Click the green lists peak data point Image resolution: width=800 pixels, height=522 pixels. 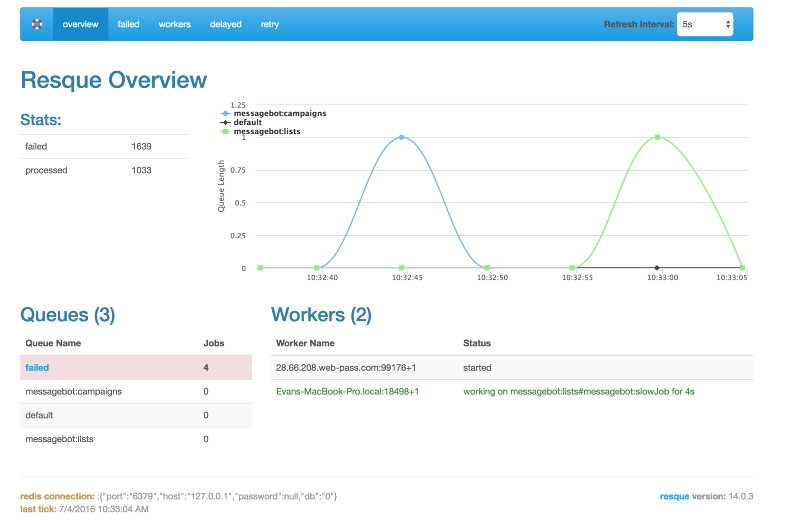tap(658, 137)
